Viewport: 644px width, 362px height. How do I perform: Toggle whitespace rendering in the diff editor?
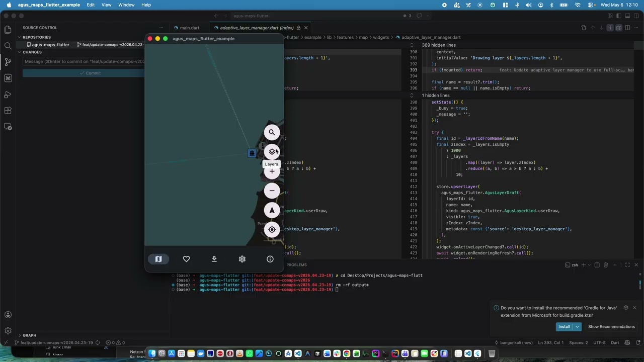610,28
